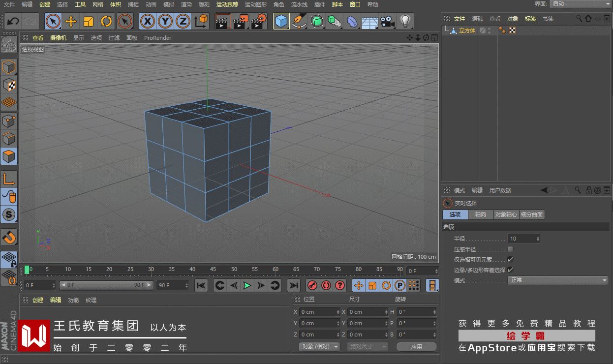Click the Undo arrow icon
This screenshot has height=364, width=613.
13,21
